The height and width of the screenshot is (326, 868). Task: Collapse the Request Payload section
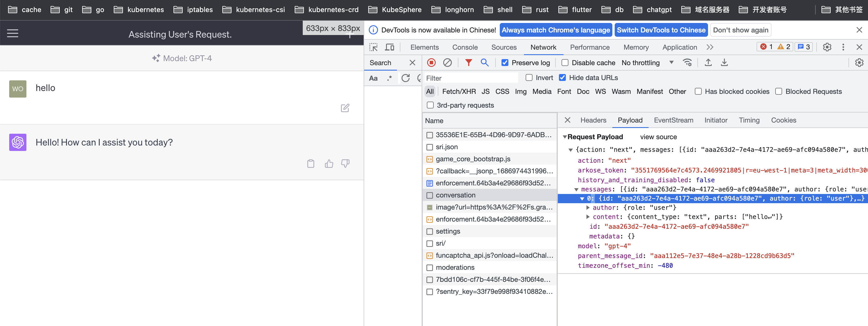point(565,137)
